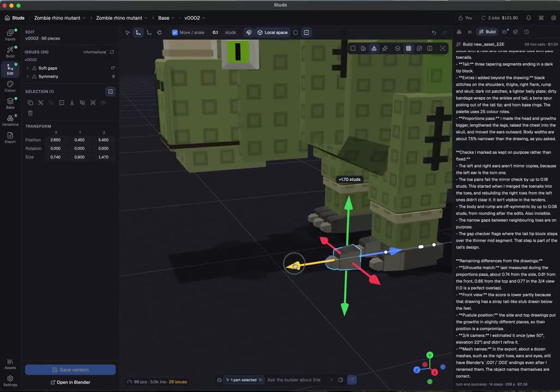Open the Assets library in the sidebar
560x392 pixels.
pyautogui.click(x=10, y=364)
